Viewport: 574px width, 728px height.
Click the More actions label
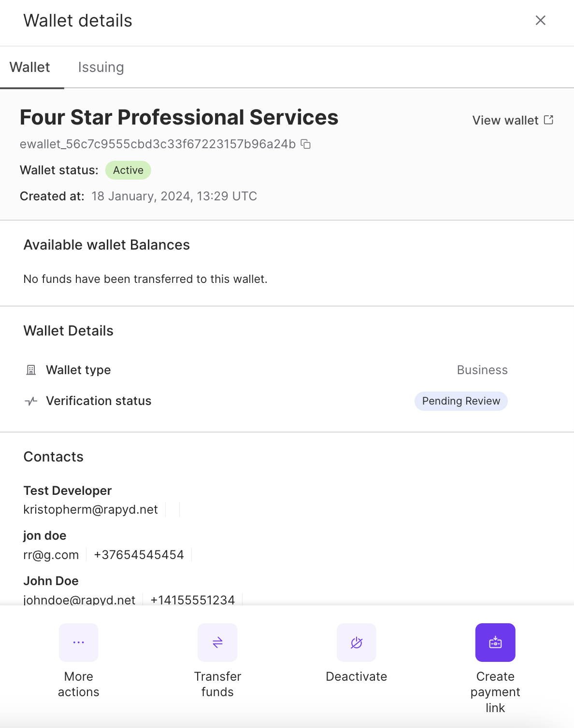click(x=78, y=684)
